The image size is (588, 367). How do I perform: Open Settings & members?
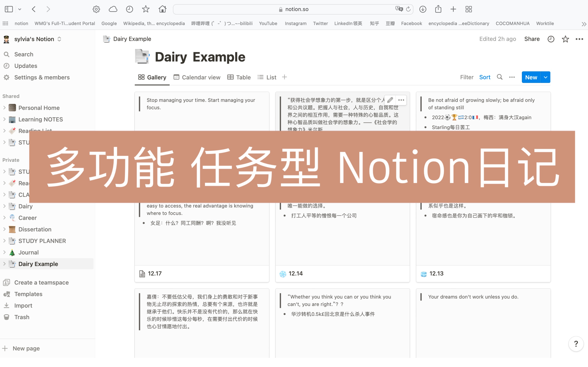(42, 77)
